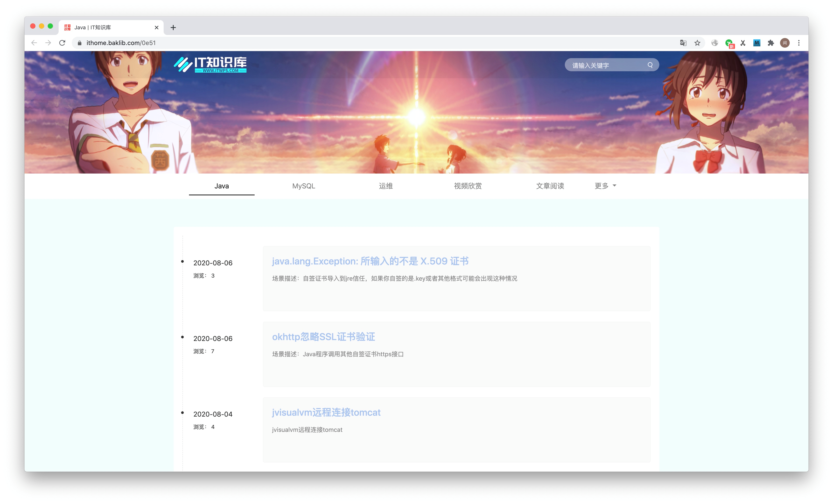Viewport: 833px width, 504px height.
Task: Open jvisualvm远程连接tomcat article link
Action: [x=326, y=412]
